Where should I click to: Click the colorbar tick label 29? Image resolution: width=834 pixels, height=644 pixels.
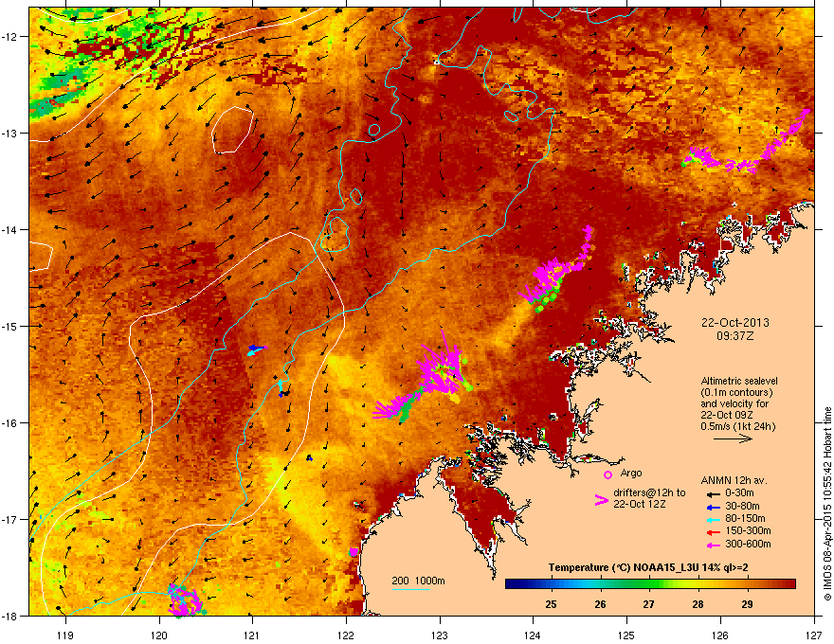pyautogui.click(x=748, y=604)
